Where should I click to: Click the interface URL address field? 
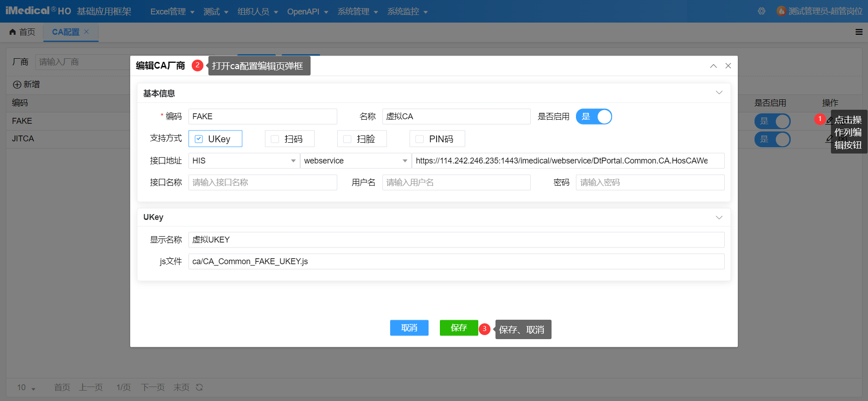click(568, 161)
